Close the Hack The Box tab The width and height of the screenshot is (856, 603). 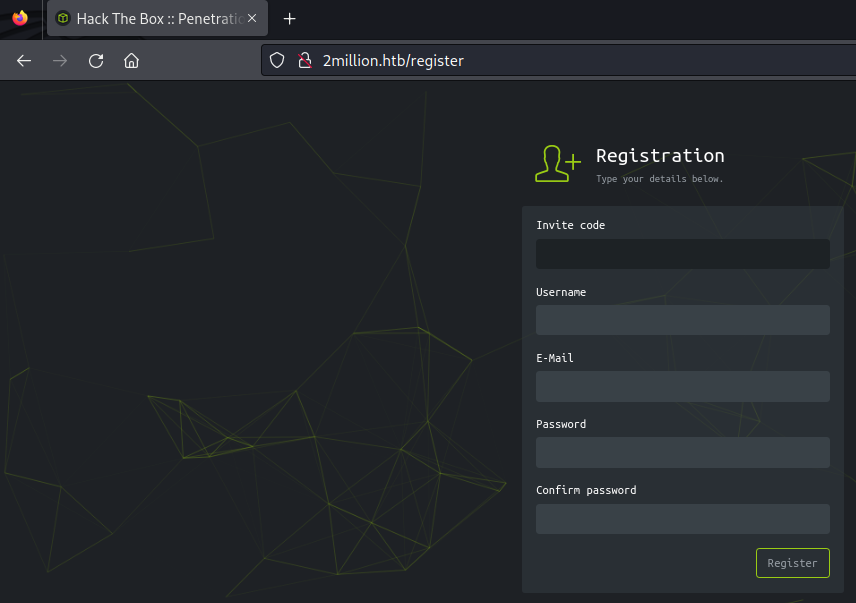[x=252, y=19]
